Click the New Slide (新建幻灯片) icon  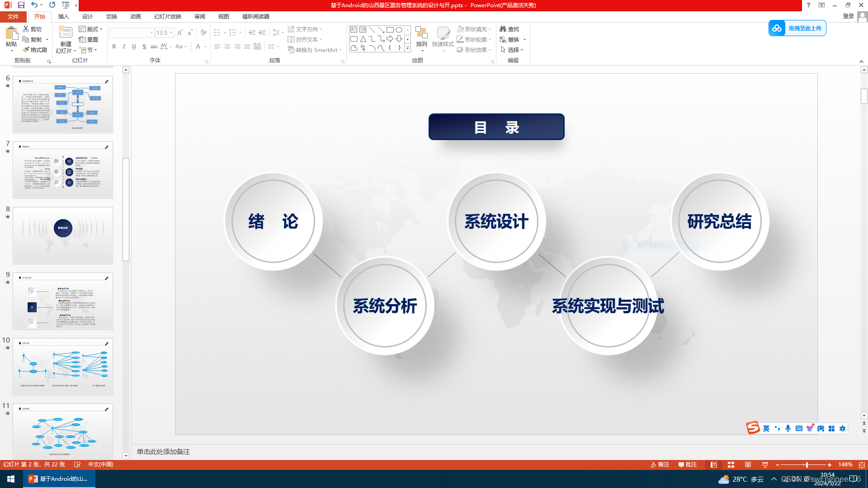tap(66, 33)
